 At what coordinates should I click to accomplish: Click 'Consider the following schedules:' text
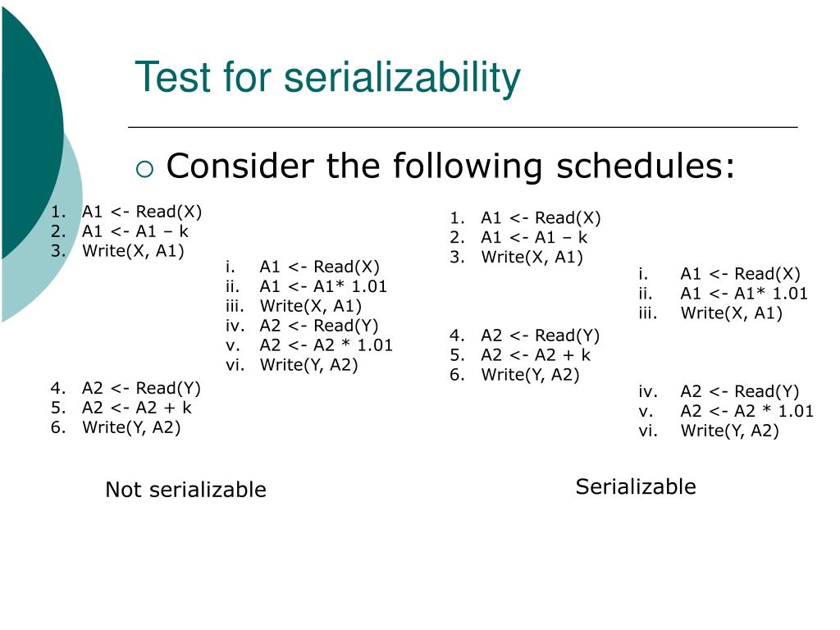(x=450, y=166)
